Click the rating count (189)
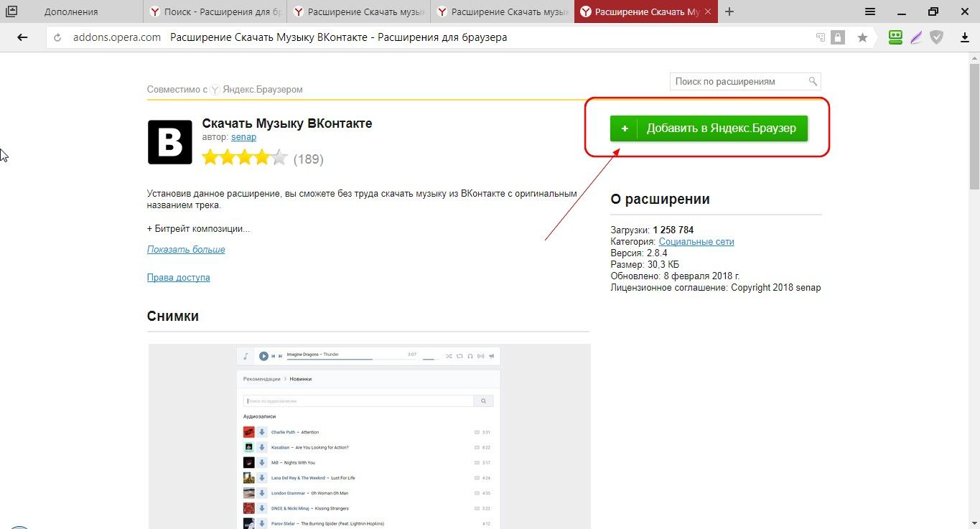The width and height of the screenshot is (980, 529). [309, 159]
